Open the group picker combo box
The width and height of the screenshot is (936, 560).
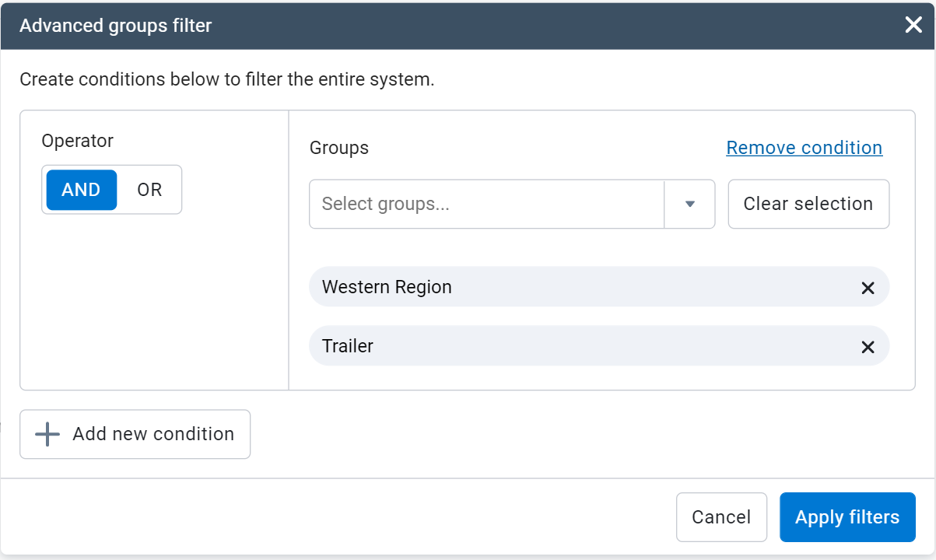click(486, 204)
